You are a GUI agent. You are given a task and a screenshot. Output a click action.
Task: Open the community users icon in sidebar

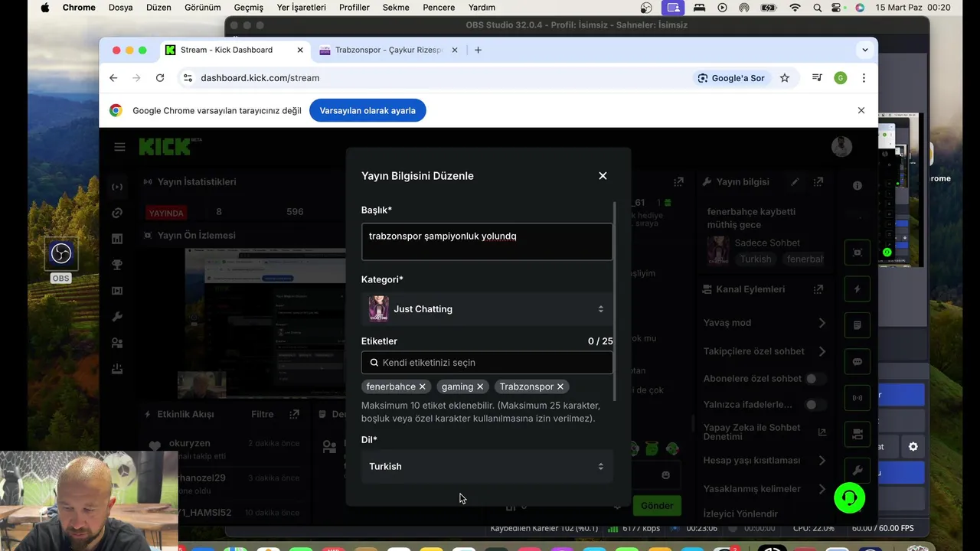[117, 343]
